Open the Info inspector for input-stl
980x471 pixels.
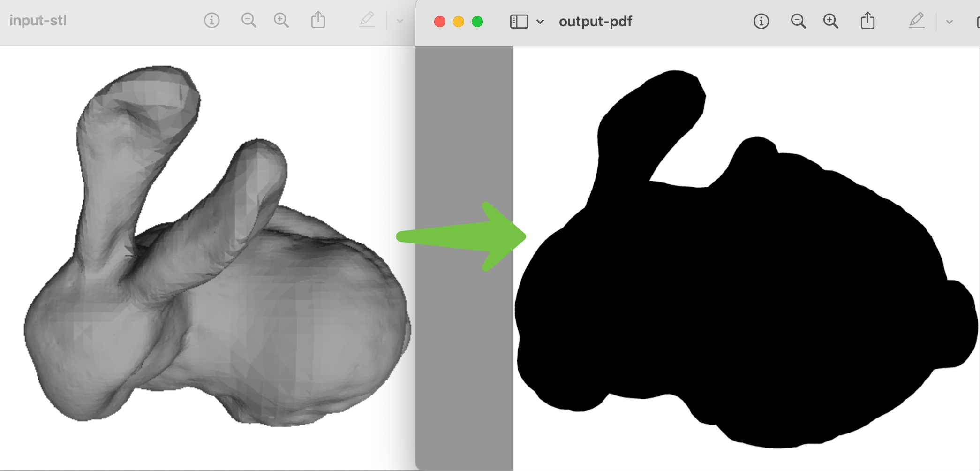pos(212,20)
